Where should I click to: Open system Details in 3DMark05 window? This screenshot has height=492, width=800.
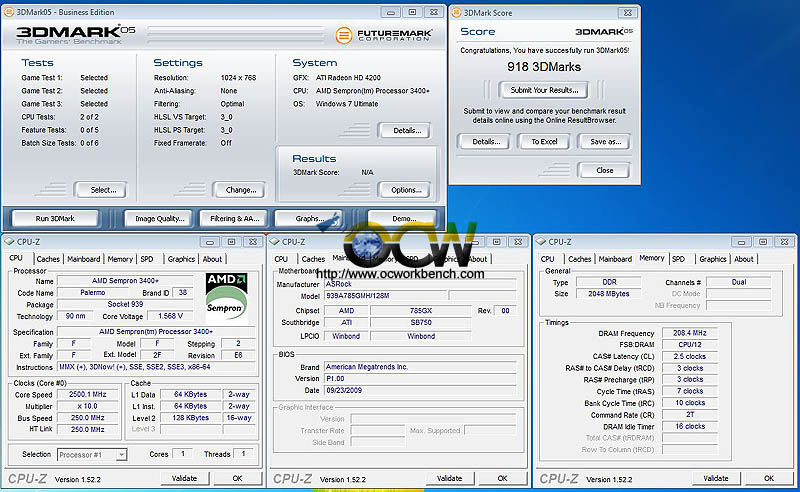tap(406, 130)
